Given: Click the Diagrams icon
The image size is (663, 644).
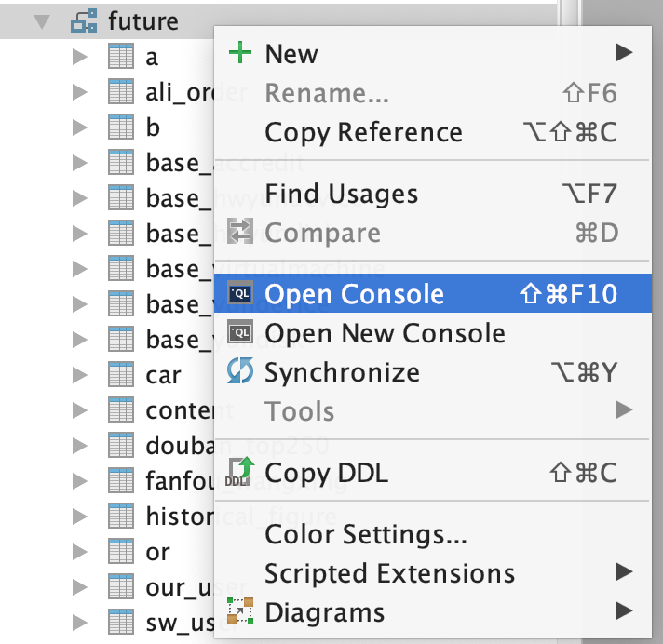Looking at the screenshot, I should click(240, 611).
